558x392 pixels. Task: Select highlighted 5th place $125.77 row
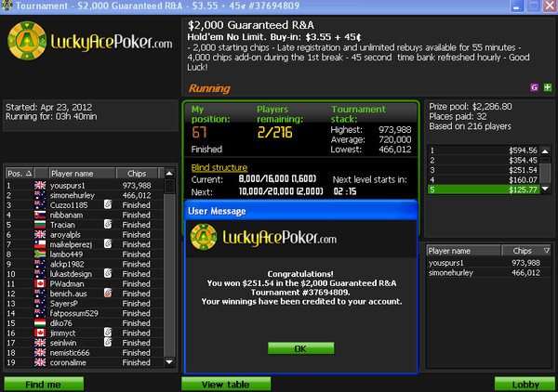[484, 189]
